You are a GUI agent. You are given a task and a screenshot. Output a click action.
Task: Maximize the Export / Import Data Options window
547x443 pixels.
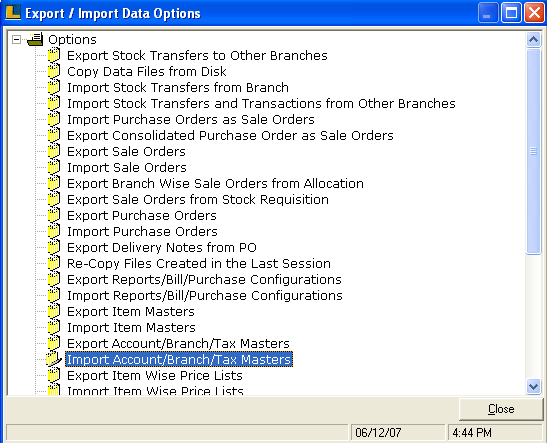[511, 13]
